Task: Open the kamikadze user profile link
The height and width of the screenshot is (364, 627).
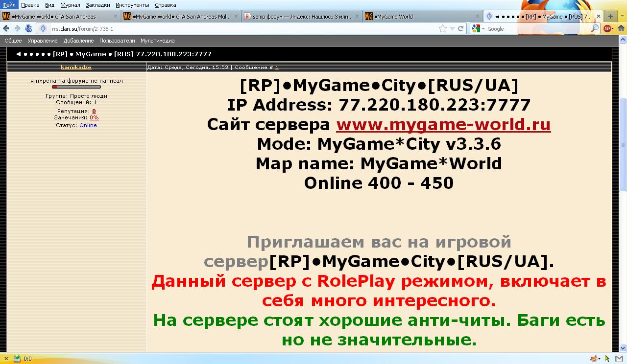Action: click(76, 68)
